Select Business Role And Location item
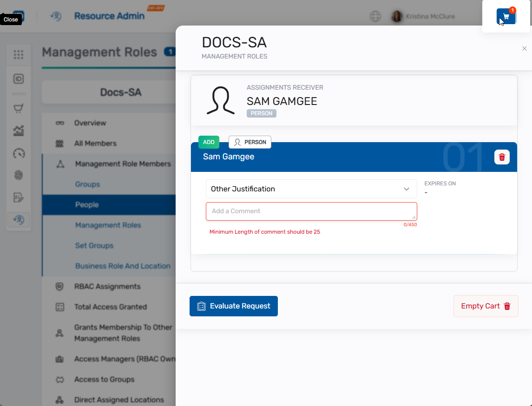The width and height of the screenshot is (532, 406). click(x=123, y=266)
